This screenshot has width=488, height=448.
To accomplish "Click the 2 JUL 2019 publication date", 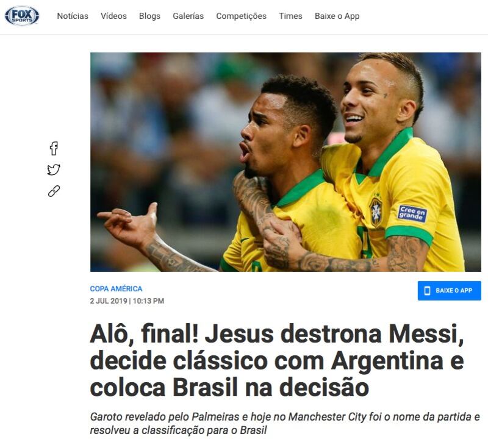I will click(109, 301).
